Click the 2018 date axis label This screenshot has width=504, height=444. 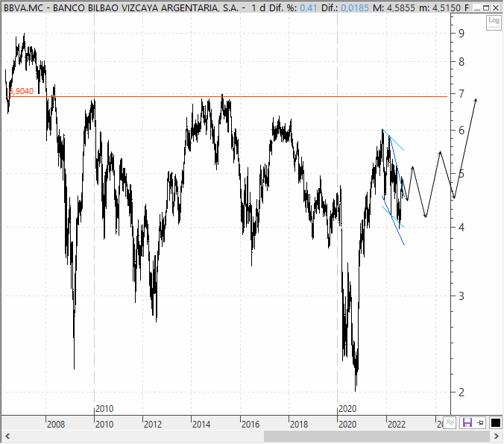299,425
